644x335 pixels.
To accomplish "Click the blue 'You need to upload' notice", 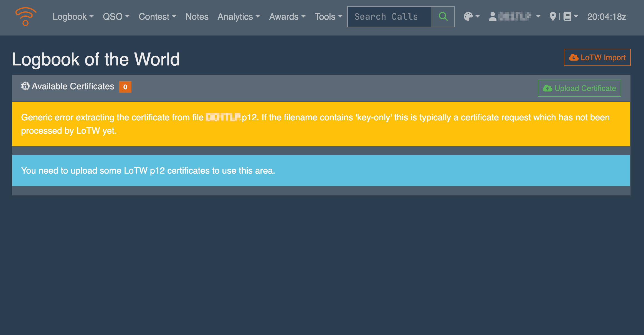I will (x=321, y=171).
